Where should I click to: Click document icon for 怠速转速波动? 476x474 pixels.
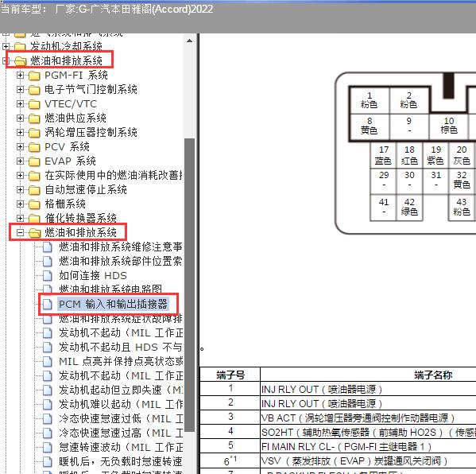[x=48, y=447]
